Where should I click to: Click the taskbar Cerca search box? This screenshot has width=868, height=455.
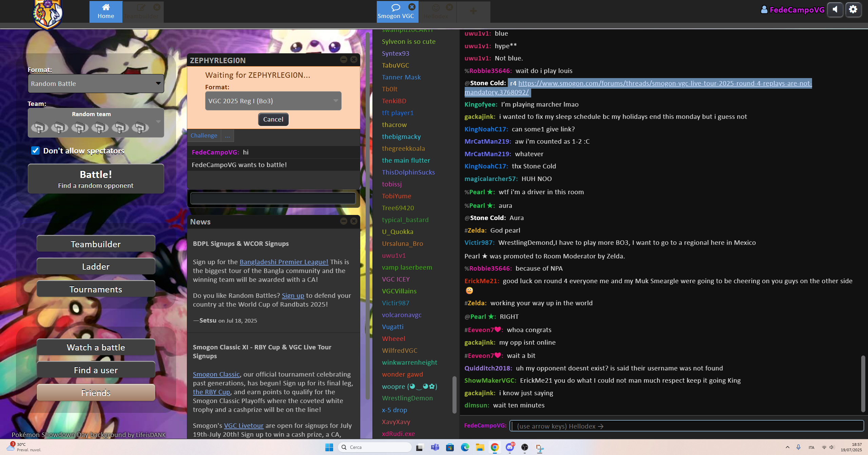375,447
